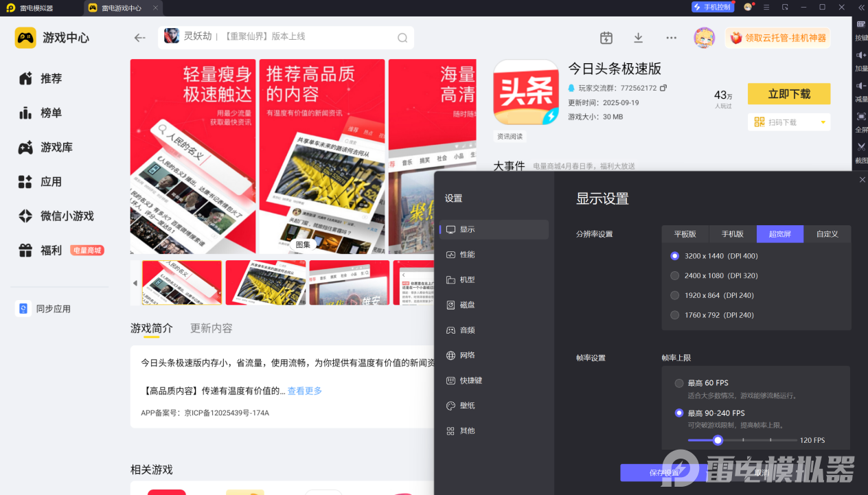Select 1920 x 864 resolution option
This screenshot has height=495, width=868.
[675, 295]
